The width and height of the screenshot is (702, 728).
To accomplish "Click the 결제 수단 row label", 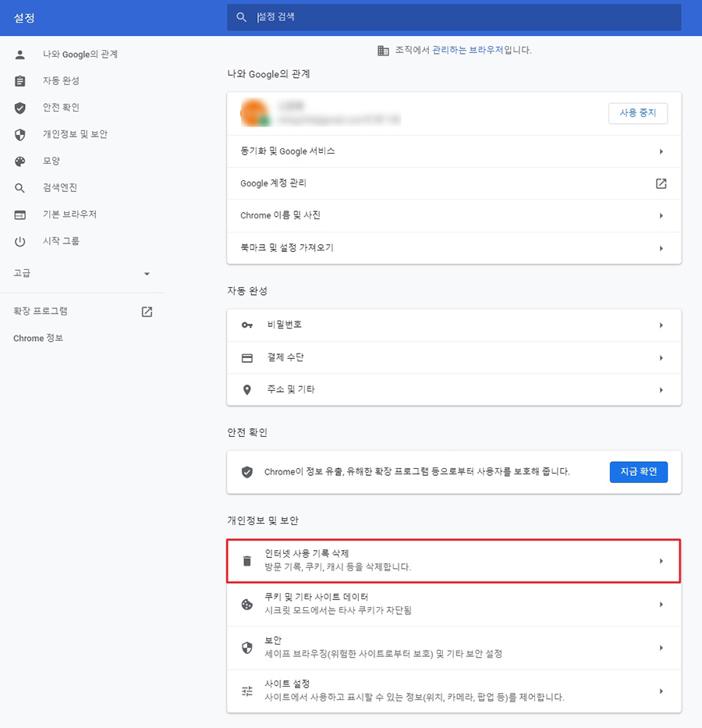I will [x=285, y=357].
